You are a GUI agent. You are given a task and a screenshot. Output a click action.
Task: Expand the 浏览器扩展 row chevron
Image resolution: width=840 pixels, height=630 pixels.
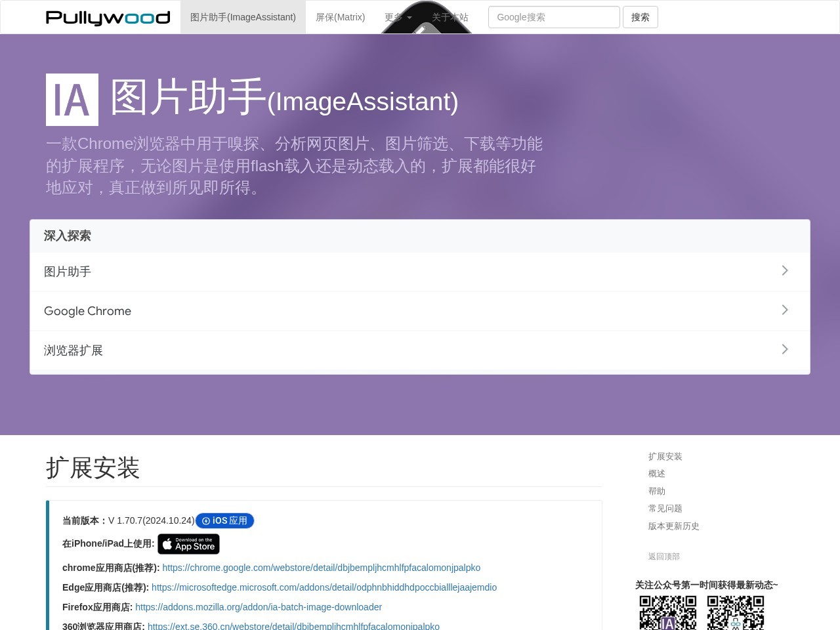click(x=785, y=349)
